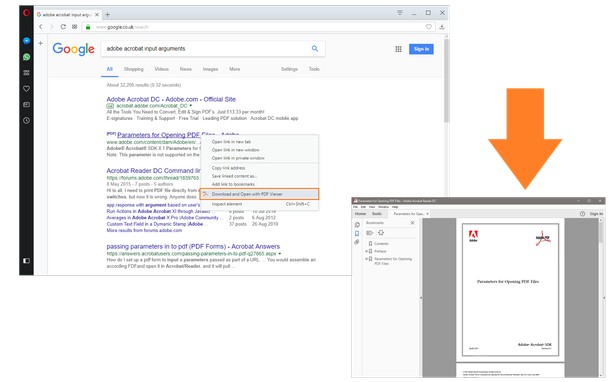The width and height of the screenshot is (612, 382).
Task: Open 'passing parameters in to pdf' Acrobat Answers link
Action: pos(193,246)
